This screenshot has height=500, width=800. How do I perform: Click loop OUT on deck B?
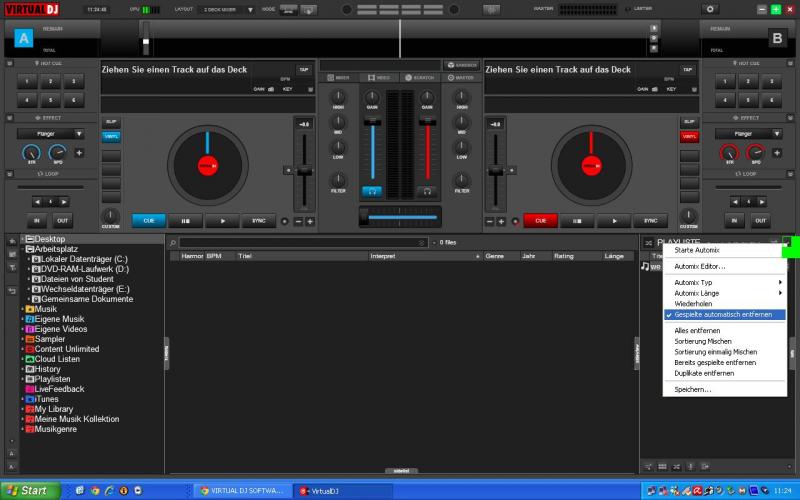[760, 221]
